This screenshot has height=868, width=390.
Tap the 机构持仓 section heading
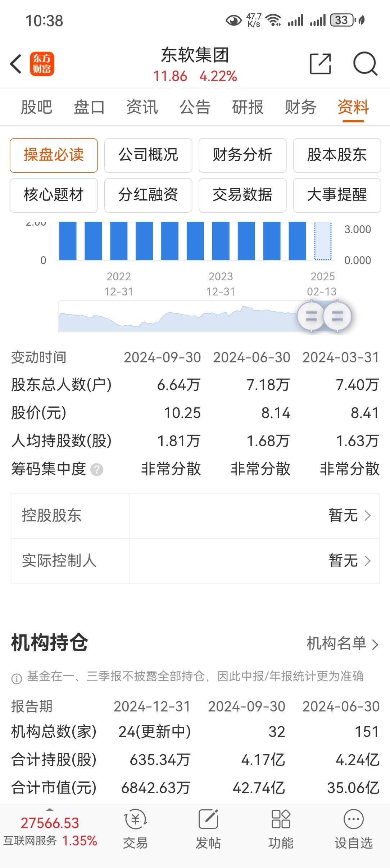[x=50, y=643]
